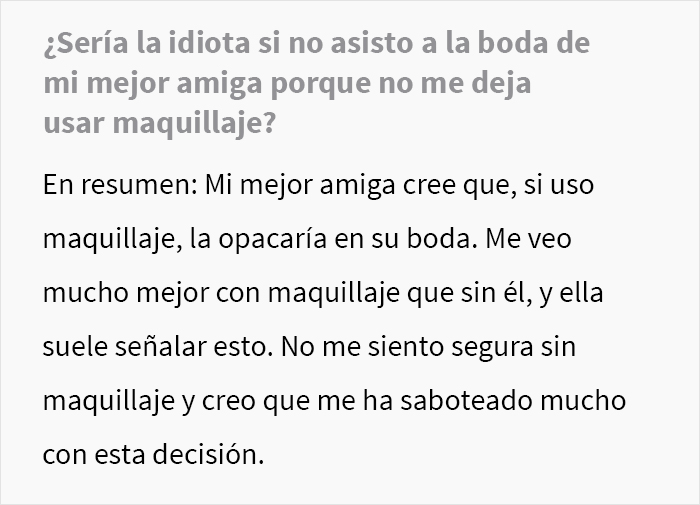Click the phrase "No me siento segura sin"

[x=428, y=347]
